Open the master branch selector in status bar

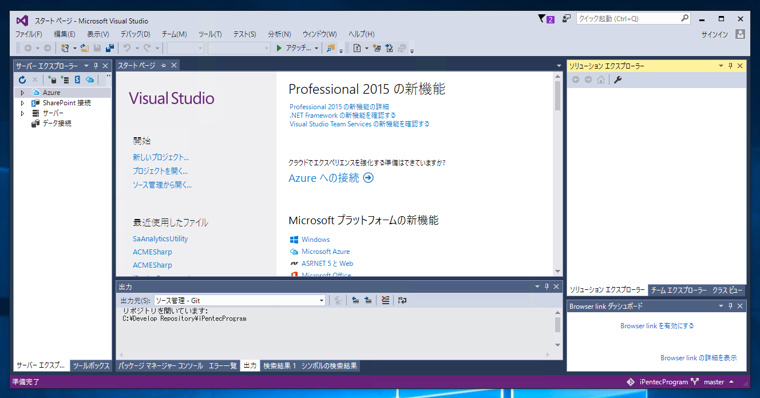point(718,382)
